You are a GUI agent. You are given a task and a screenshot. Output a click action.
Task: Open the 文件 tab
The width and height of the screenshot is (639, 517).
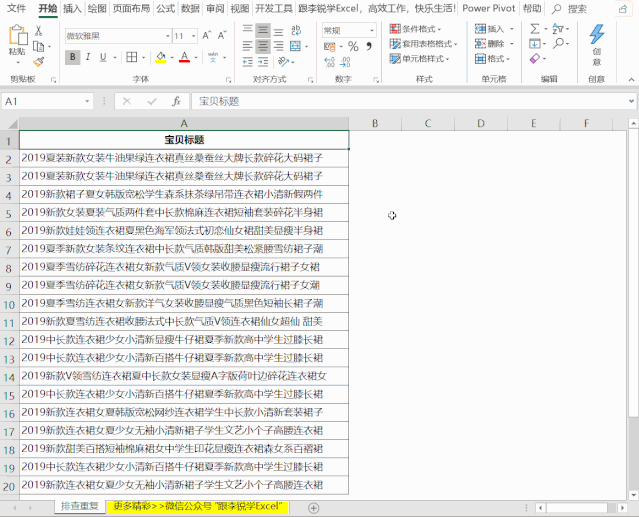(x=17, y=8)
